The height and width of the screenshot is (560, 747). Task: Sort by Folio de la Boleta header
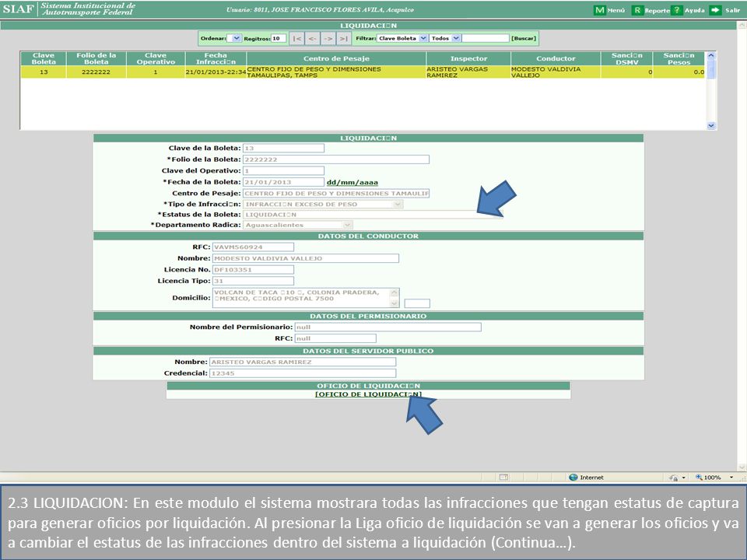click(96, 58)
